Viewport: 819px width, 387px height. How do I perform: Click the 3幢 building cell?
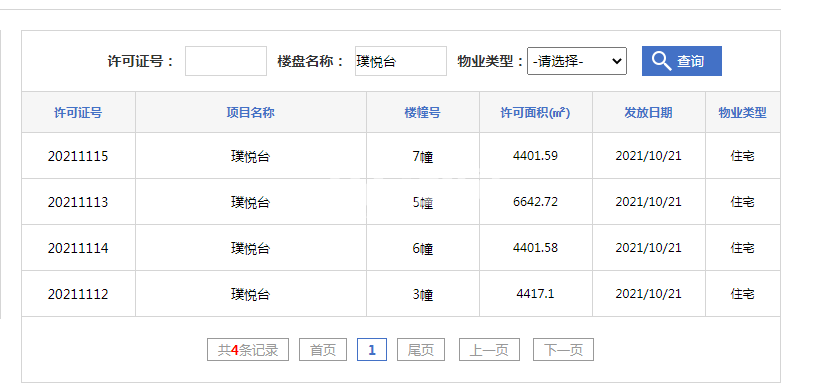coord(423,295)
